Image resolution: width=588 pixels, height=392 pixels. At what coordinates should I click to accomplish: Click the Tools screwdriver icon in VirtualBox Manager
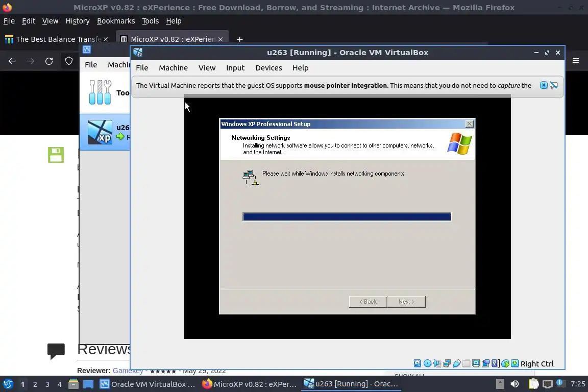tap(100, 92)
